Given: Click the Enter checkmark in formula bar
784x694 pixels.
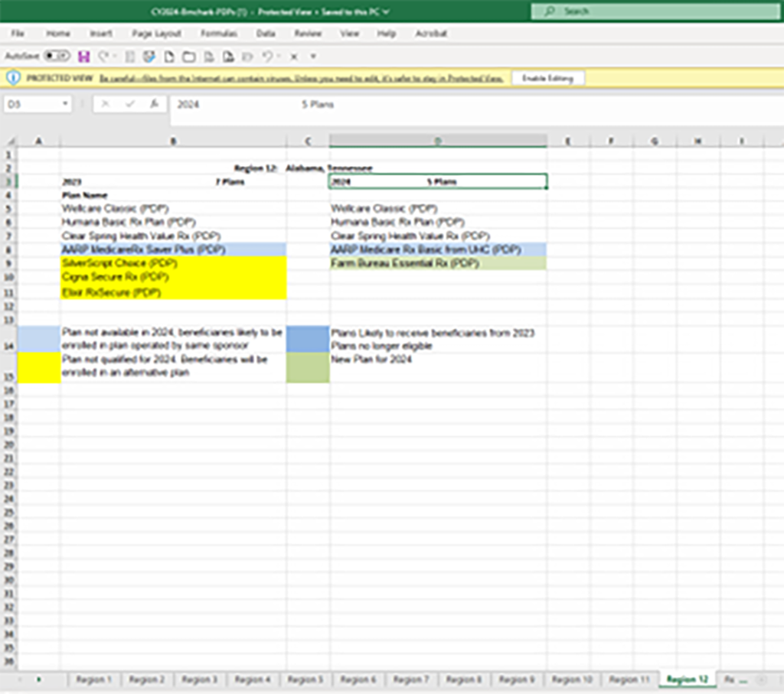Looking at the screenshot, I should click(x=130, y=104).
